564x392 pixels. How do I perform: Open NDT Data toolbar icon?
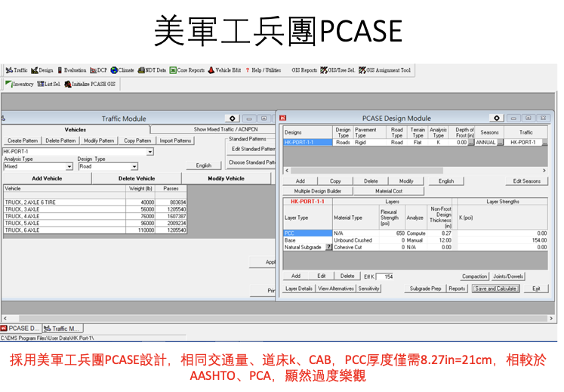152,70
